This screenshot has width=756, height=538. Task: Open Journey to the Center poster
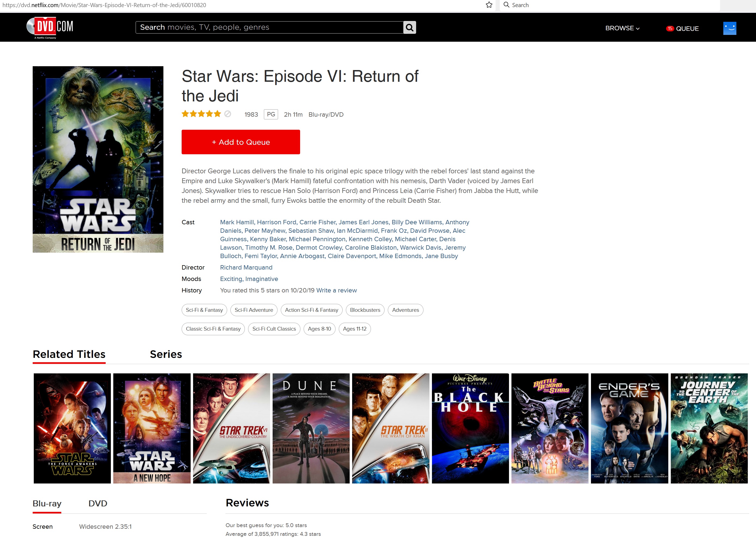pyautogui.click(x=709, y=428)
